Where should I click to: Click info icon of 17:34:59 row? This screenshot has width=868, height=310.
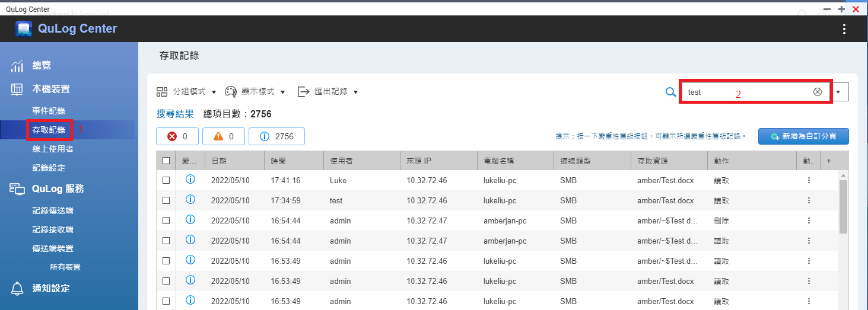tap(190, 200)
